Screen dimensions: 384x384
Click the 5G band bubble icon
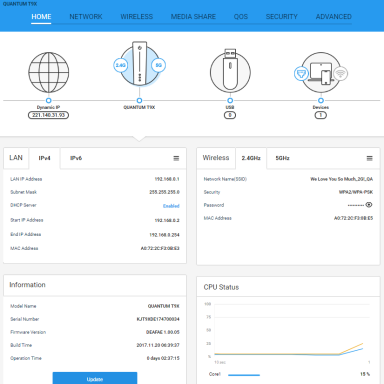click(159, 65)
